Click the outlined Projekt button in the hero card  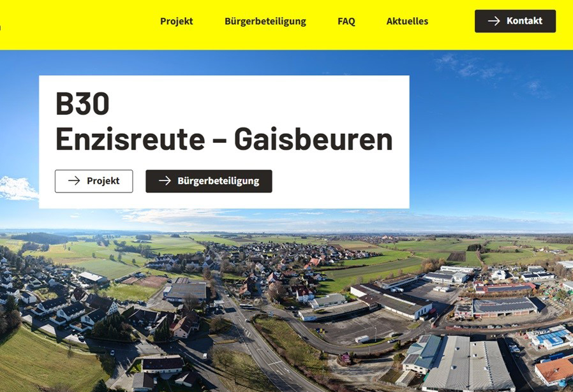(94, 181)
